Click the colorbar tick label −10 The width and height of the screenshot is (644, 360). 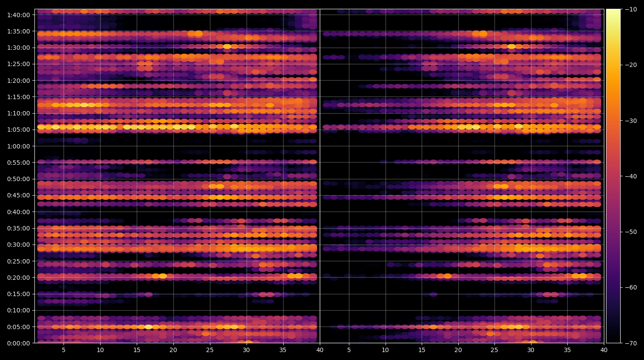[630, 9]
